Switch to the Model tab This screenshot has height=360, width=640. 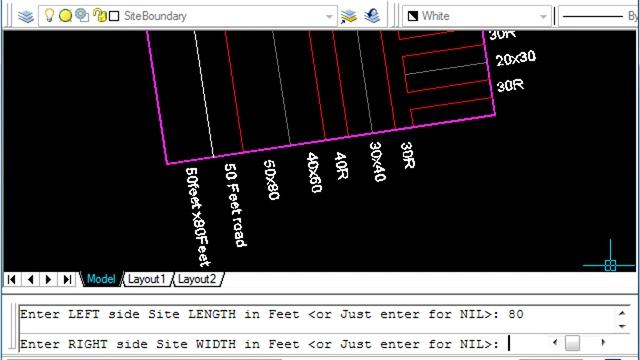[x=101, y=279]
